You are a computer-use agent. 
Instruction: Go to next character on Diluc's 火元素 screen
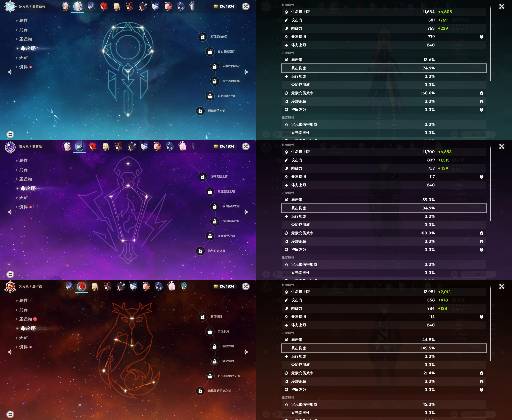[246, 352]
